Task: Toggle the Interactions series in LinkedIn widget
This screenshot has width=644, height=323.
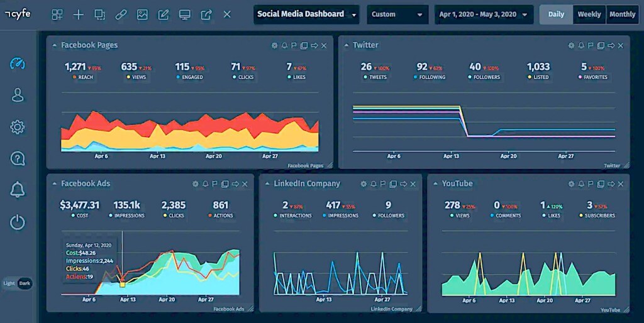Action: click(292, 216)
